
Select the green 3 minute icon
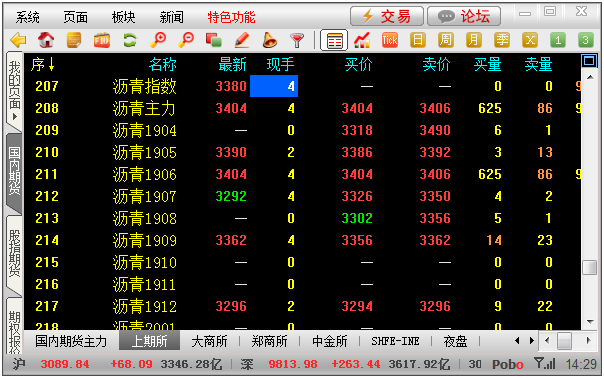click(586, 40)
